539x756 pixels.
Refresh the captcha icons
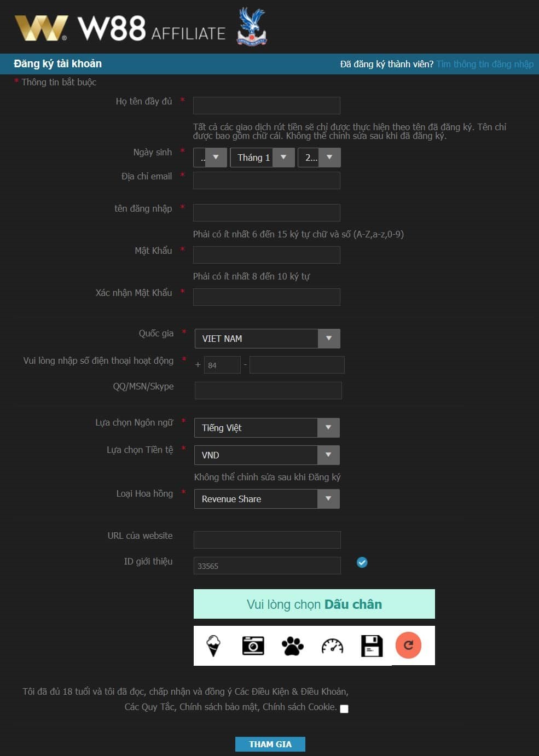(408, 645)
